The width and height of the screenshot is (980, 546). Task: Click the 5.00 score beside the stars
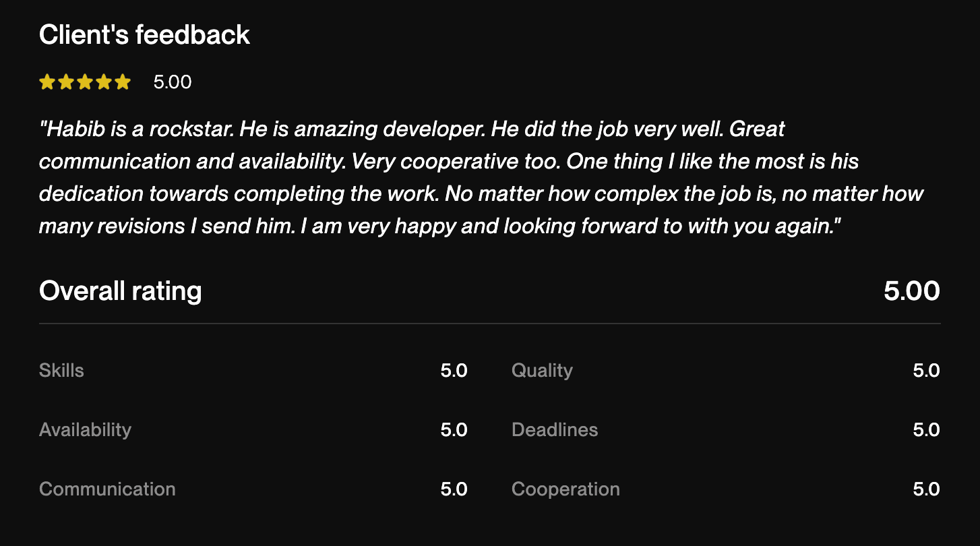pyautogui.click(x=173, y=82)
